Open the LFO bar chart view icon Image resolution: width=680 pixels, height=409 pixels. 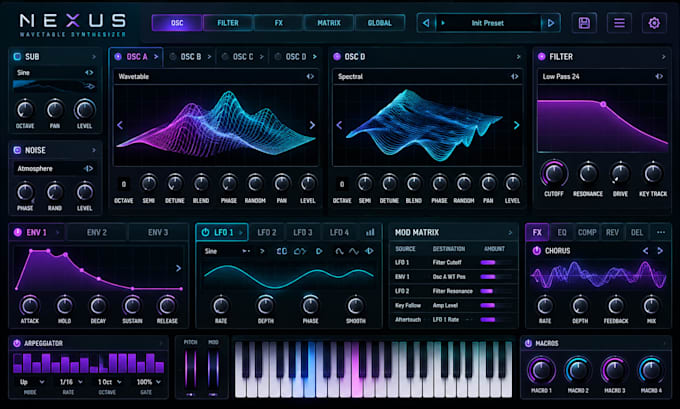[370, 232]
